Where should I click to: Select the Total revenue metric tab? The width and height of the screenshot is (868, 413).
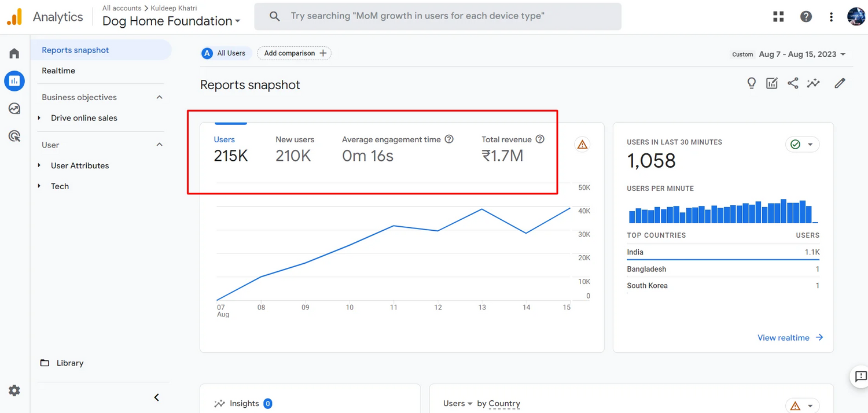pyautogui.click(x=513, y=149)
